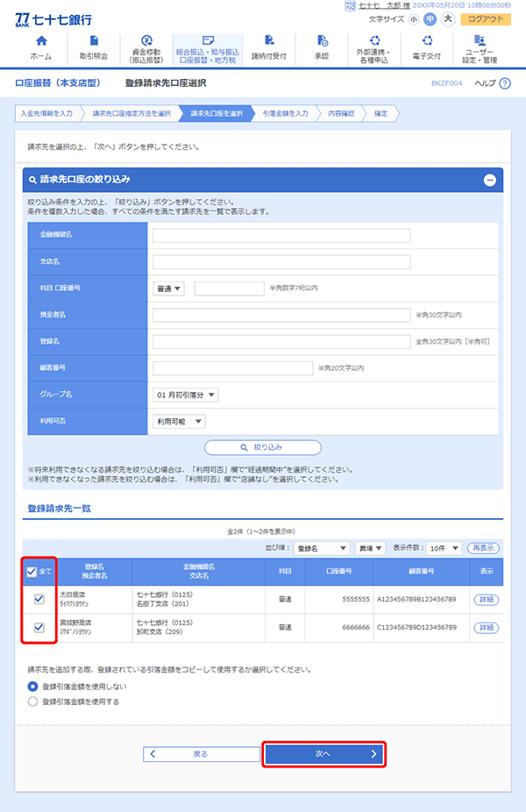Uncheck the 太白商店 row checkbox
526x812 pixels.
click(x=39, y=599)
